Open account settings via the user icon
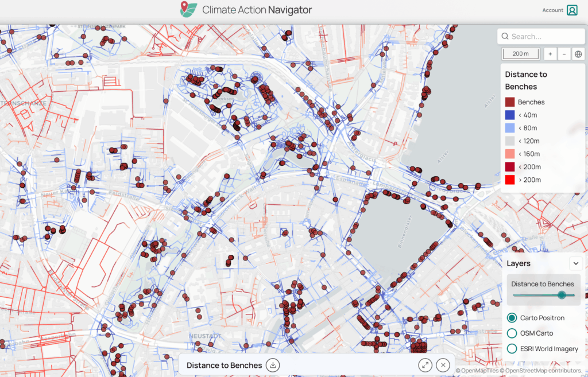 pyautogui.click(x=573, y=10)
